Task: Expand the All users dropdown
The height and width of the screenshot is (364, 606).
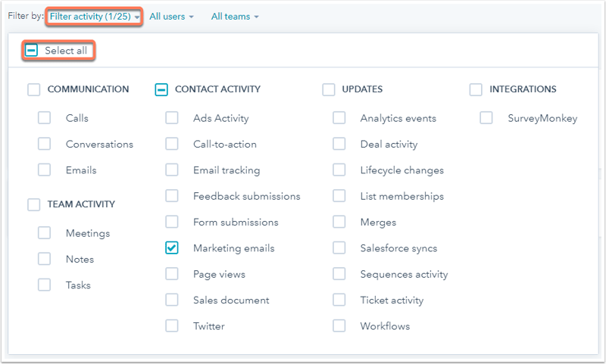Action: coord(171,17)
